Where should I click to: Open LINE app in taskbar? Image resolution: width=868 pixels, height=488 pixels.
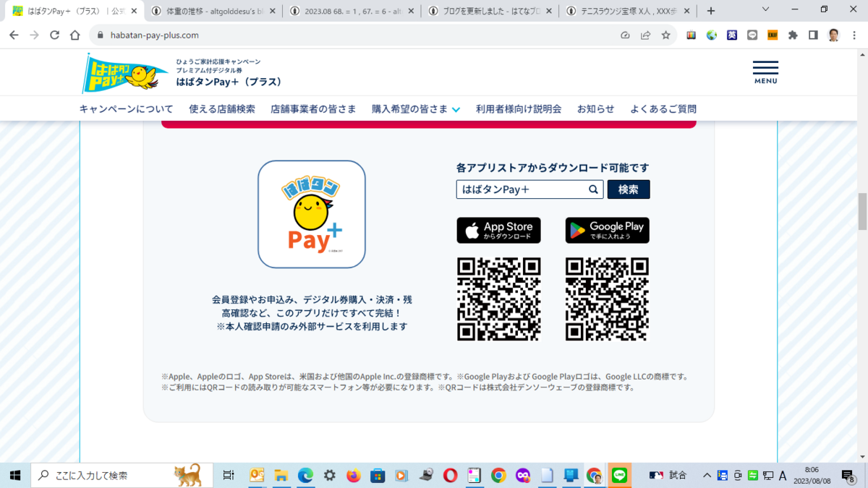point(619,476)
